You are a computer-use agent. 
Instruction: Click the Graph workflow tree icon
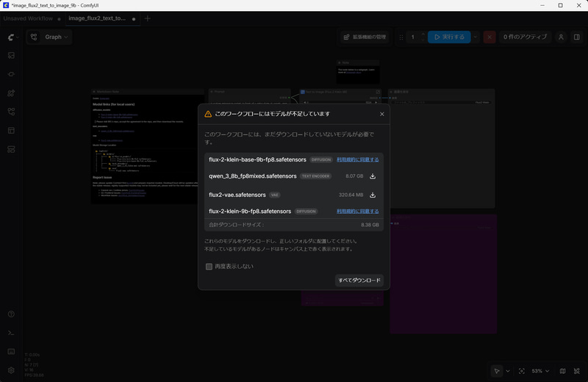pos(34,37)
